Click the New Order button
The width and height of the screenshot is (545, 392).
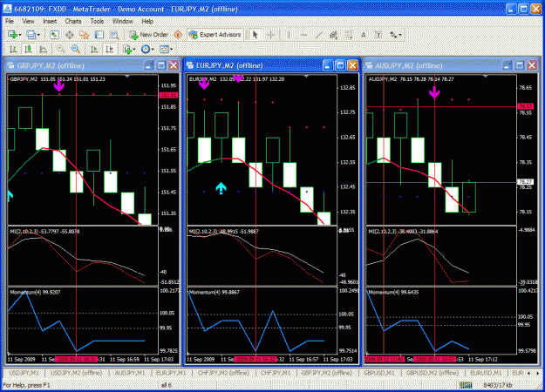pos(149,35)
